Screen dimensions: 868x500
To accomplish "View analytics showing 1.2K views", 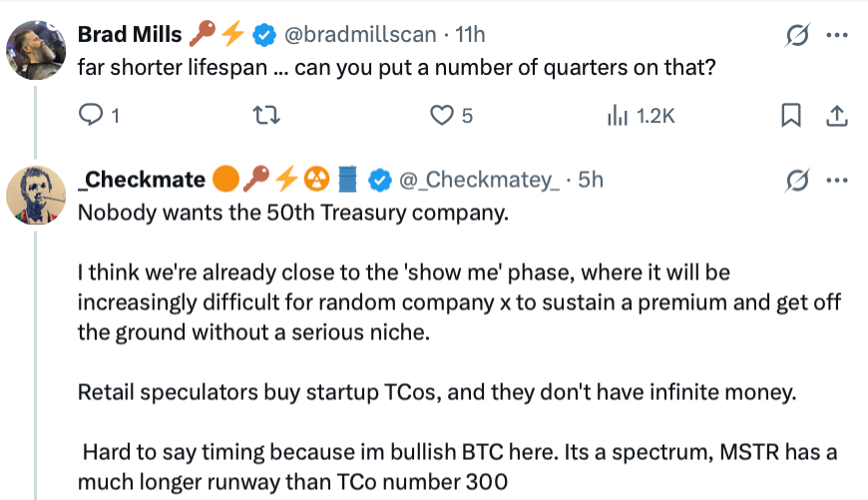I will pyautogui.click(x=641, y=116).
